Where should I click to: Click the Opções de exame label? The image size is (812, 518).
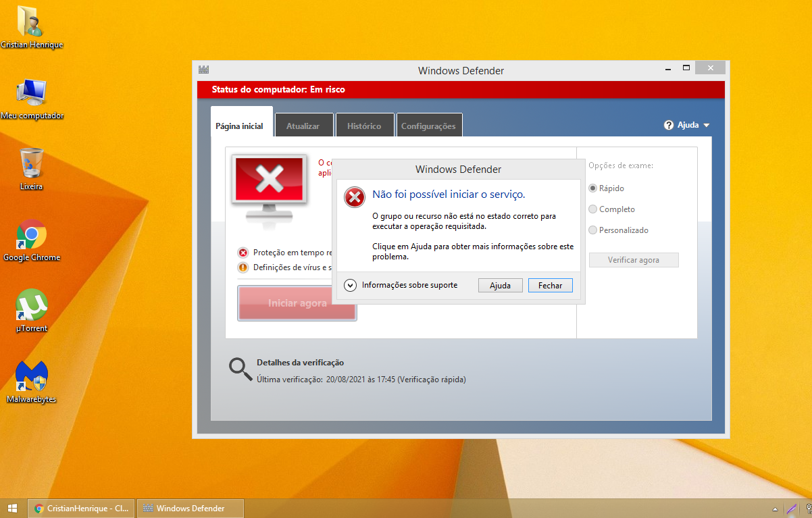[x=621, y=165]
